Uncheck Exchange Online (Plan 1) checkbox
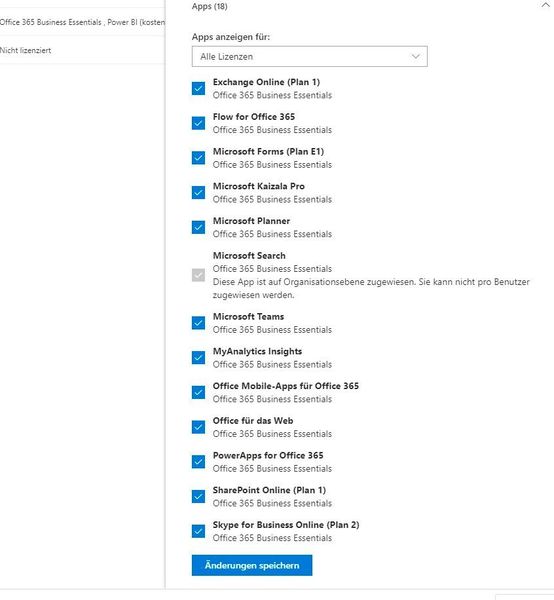Viewport: 554px width, 600px height. click(198, 88)
